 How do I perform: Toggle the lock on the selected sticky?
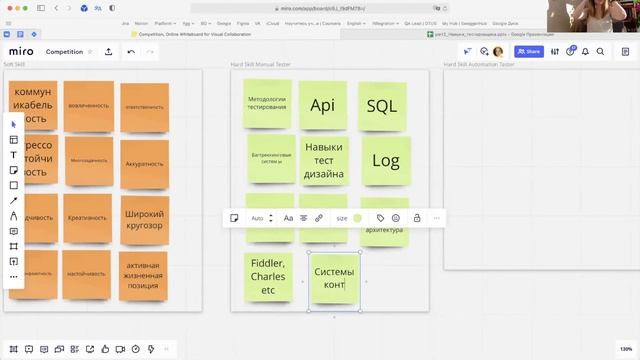point(417,218)
